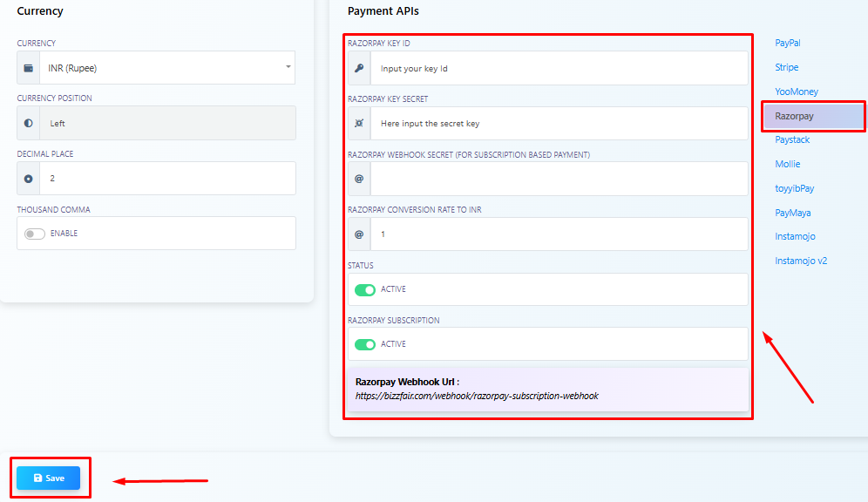Click the Razorpay Key Secret input field
Image resolution: width=868 pixels, height=502 pixels.
coord(559,124)
